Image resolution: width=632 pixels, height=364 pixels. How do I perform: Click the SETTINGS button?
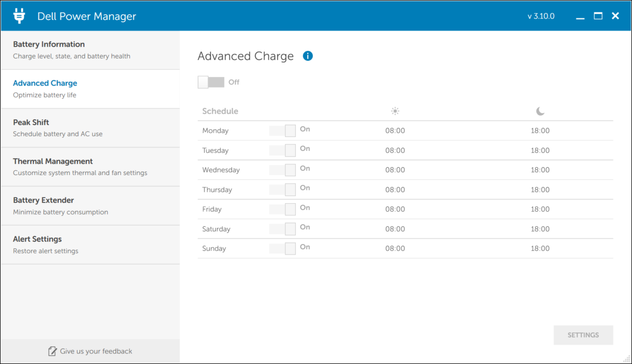(583, 335)
